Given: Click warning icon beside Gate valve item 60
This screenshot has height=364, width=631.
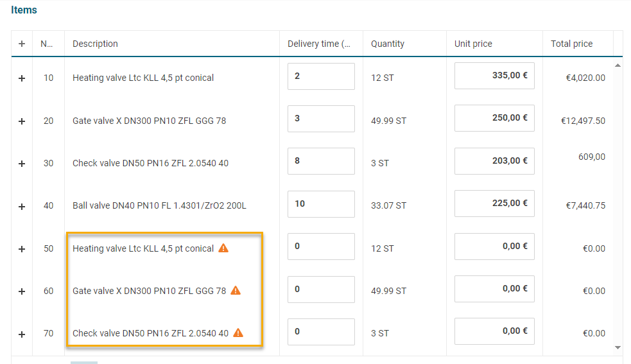Looking at the screenshot, I should [x=236, y=290].
